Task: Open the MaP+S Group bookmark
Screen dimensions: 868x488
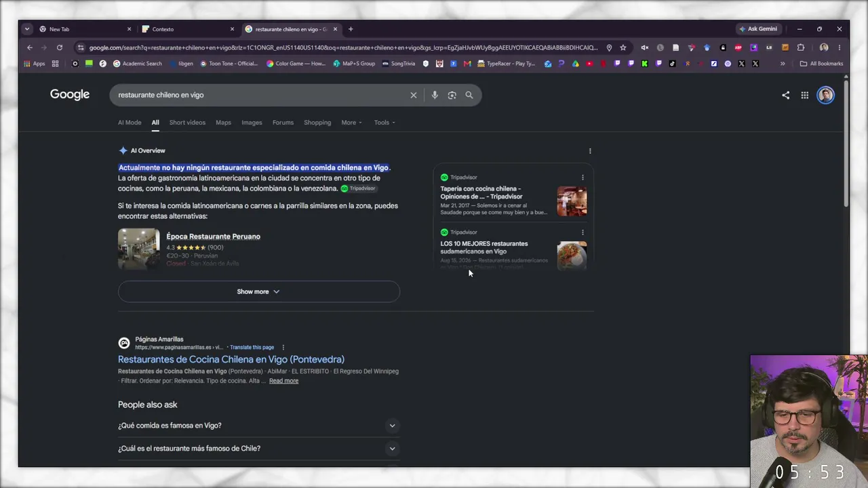Action: point(354,64)
